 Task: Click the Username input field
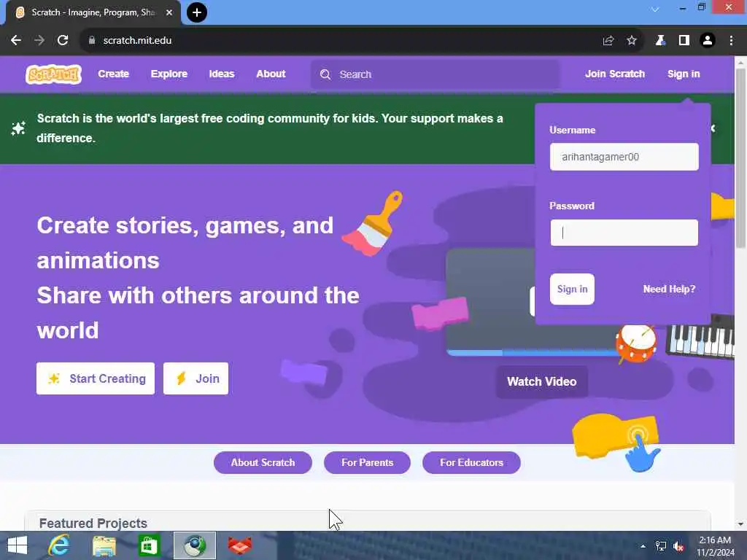[x=624, y=157]
